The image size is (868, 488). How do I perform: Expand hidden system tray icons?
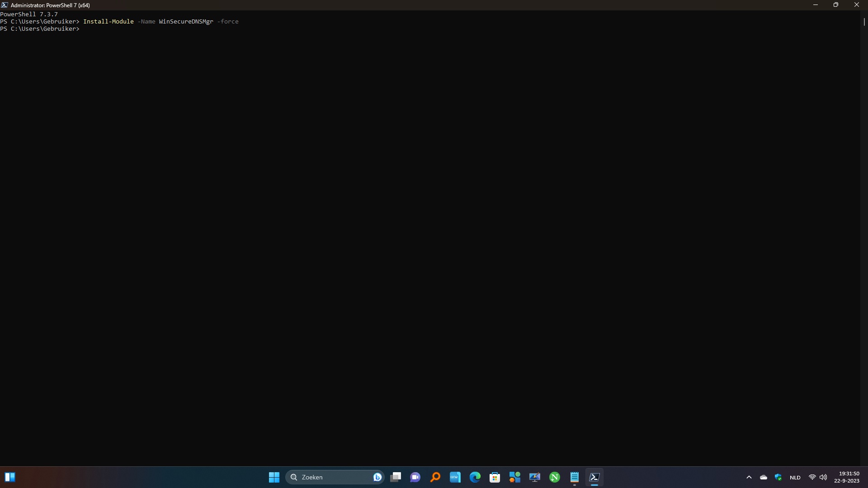point(749,477)
